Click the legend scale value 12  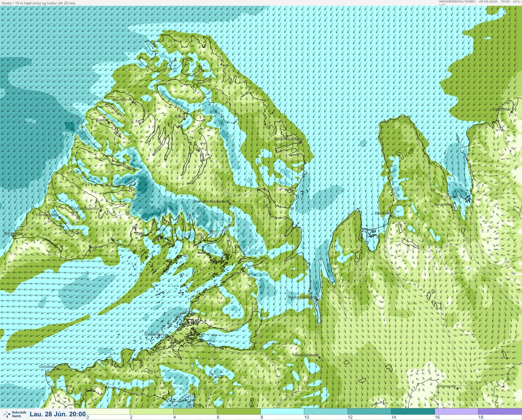(x=350, y=417)
